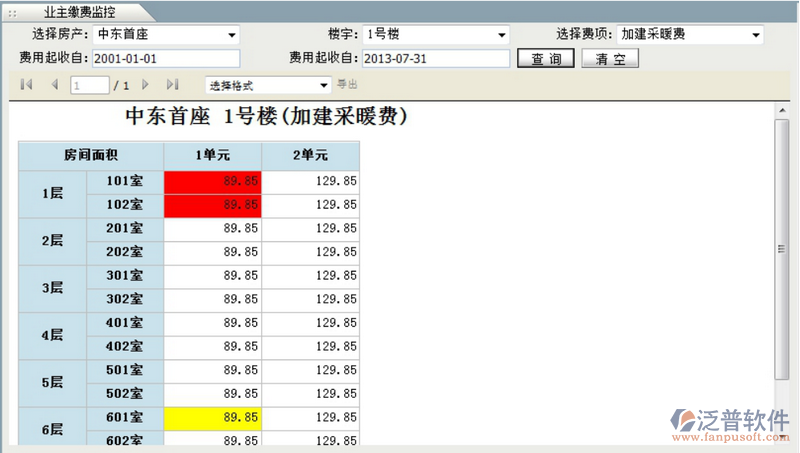800x453 pixels.
Task: Expand the 楼宇 building dropdown
Action: (x=502, y=35)
